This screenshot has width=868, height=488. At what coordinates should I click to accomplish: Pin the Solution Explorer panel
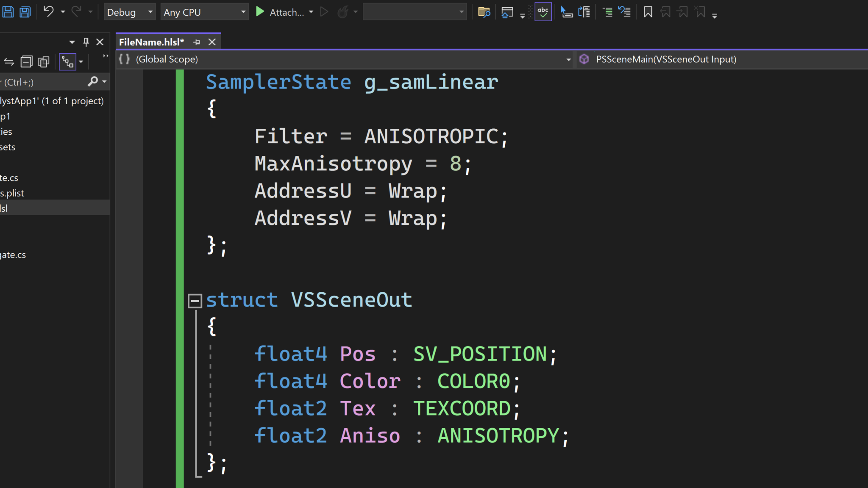click(86, 42)
